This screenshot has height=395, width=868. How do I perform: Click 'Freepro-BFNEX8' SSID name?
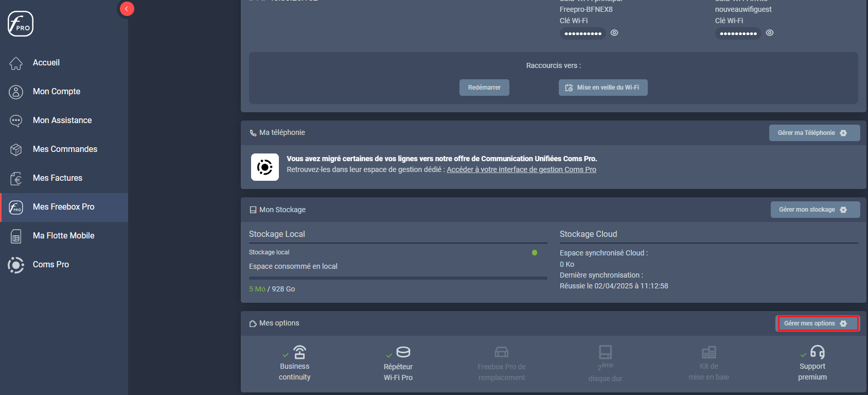click(586, 9)
